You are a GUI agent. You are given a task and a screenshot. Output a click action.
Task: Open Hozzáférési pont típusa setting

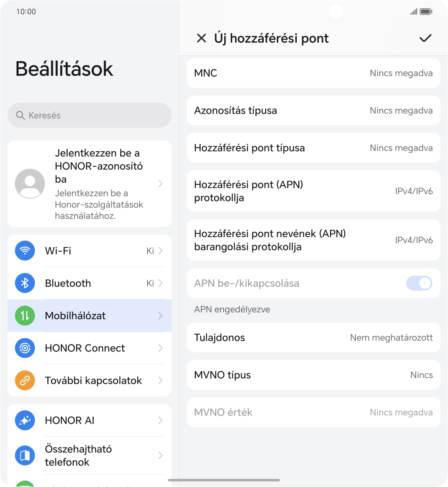pos(313,148)
